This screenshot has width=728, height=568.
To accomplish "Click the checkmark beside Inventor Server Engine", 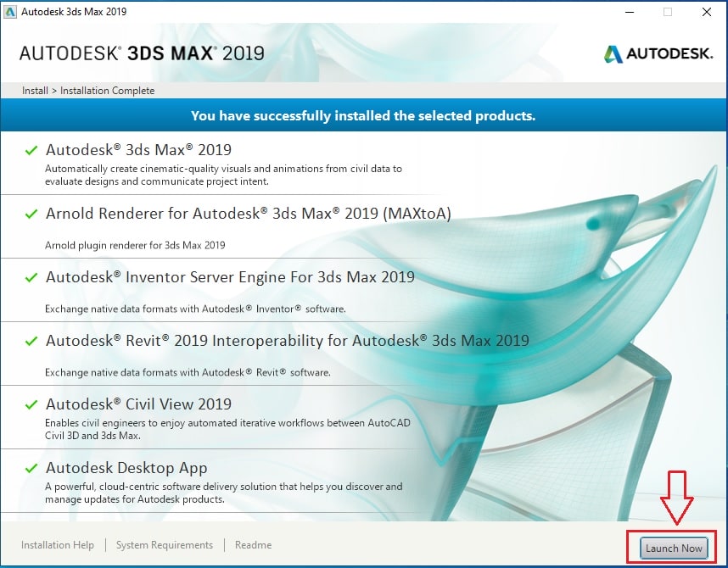I will (31, 277).
